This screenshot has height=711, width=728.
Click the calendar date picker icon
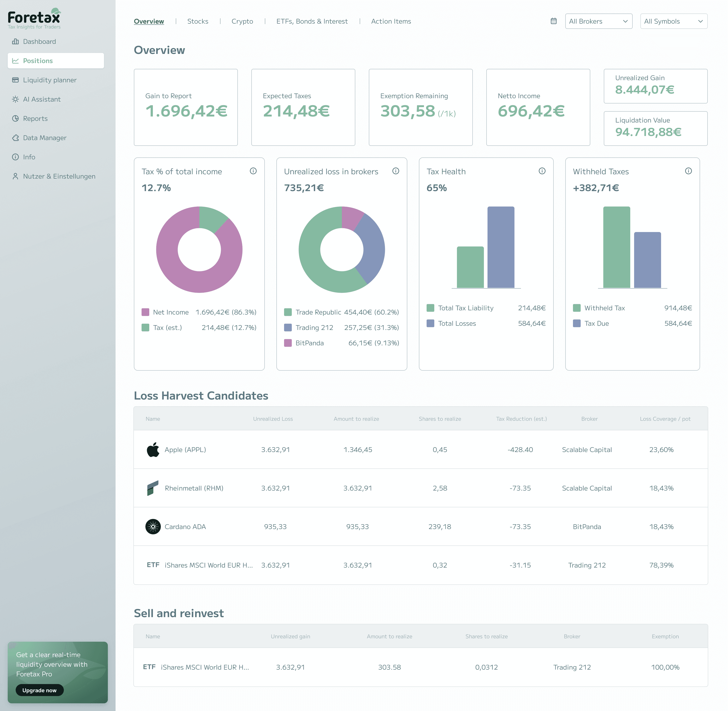click(x=553, y=21)
